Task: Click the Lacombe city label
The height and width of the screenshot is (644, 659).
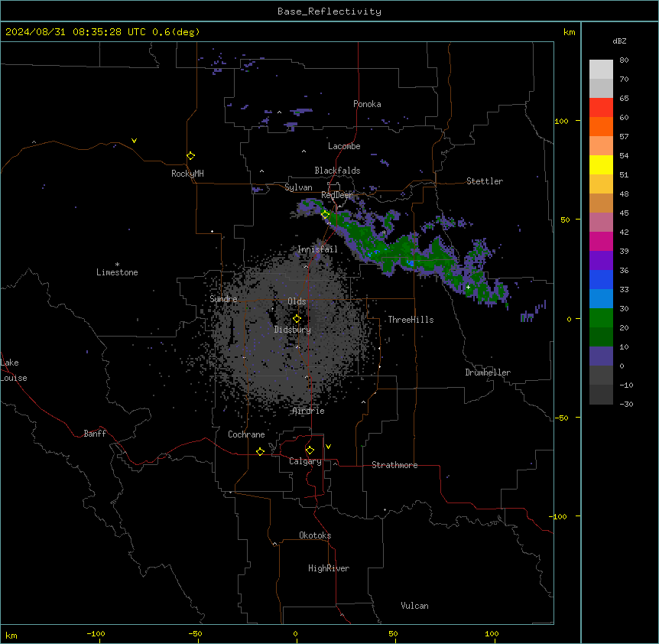Action: coord(344,146)
